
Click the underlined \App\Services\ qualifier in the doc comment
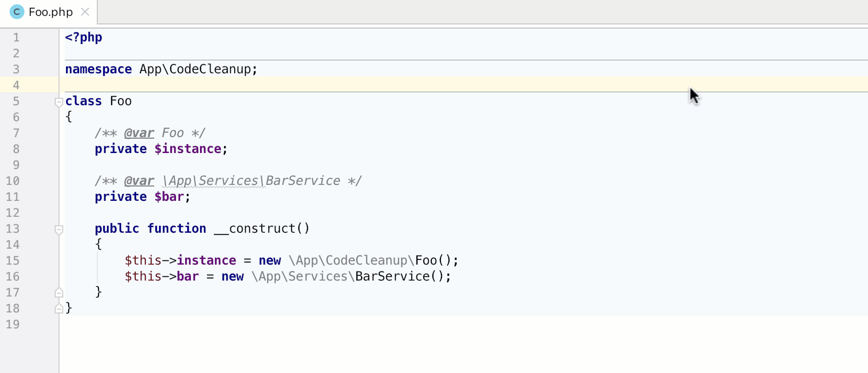[x=214, y=181]
